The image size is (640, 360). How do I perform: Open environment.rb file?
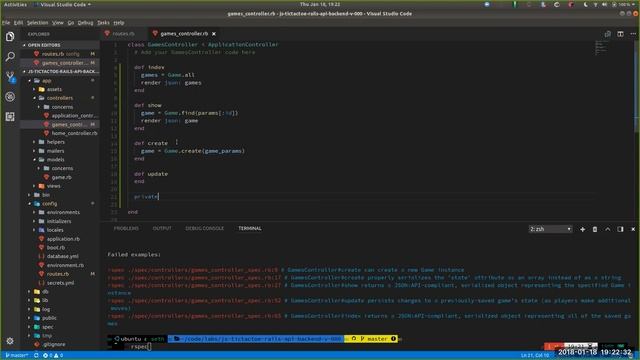click(x=65, y=265)
